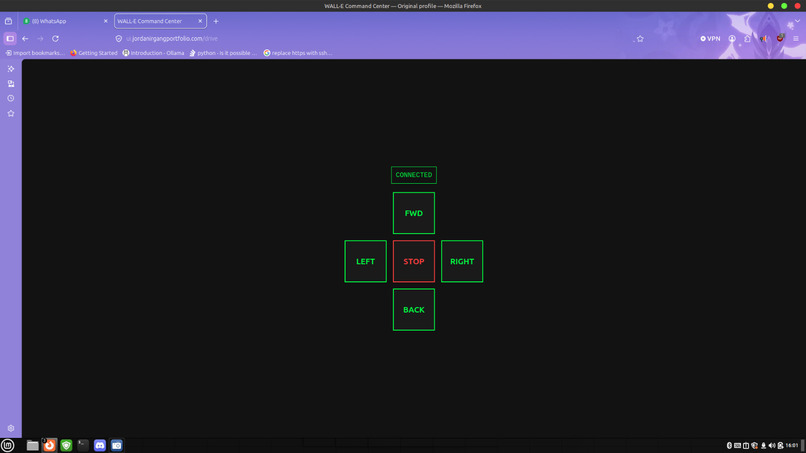The height and width of the screenshot is (453, 806).
Task: Click the LEFT drive button
Action: click(x=365, y=261)
